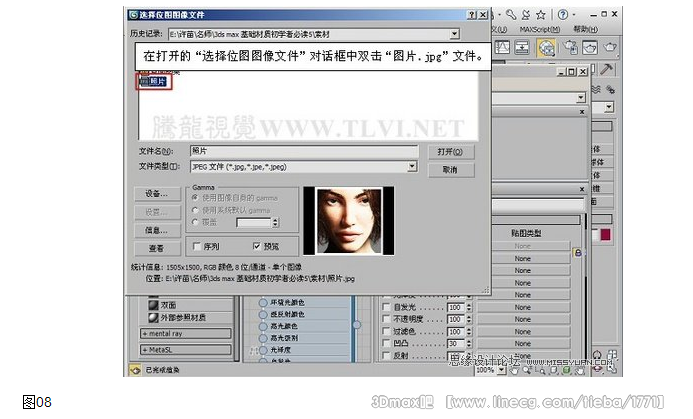This screenshot has height=419, width=693.
Task: Expand the mental ray material group
Action: (186, 334)
